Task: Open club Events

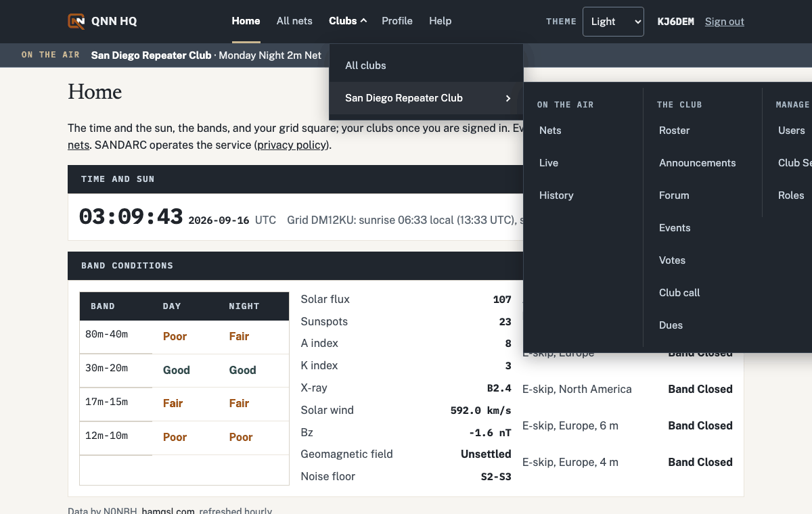Action: click(675, 228)
